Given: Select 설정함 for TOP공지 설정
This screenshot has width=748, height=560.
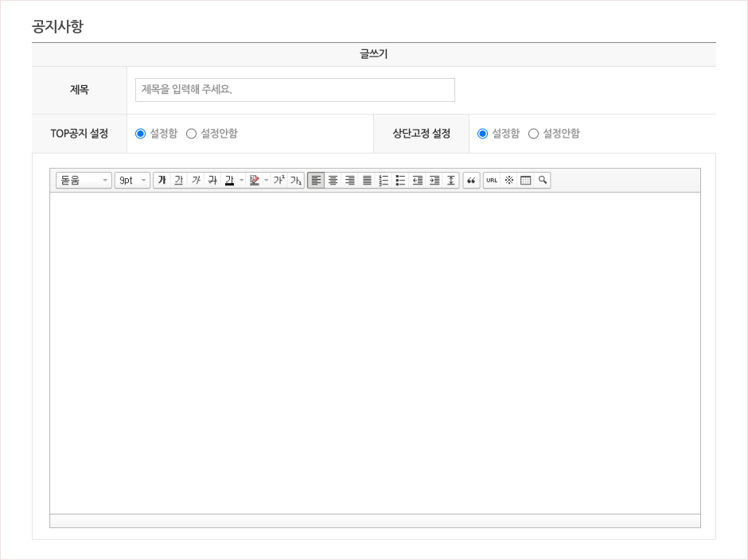Looking at the screenshot, I should [x=141, y=134].
